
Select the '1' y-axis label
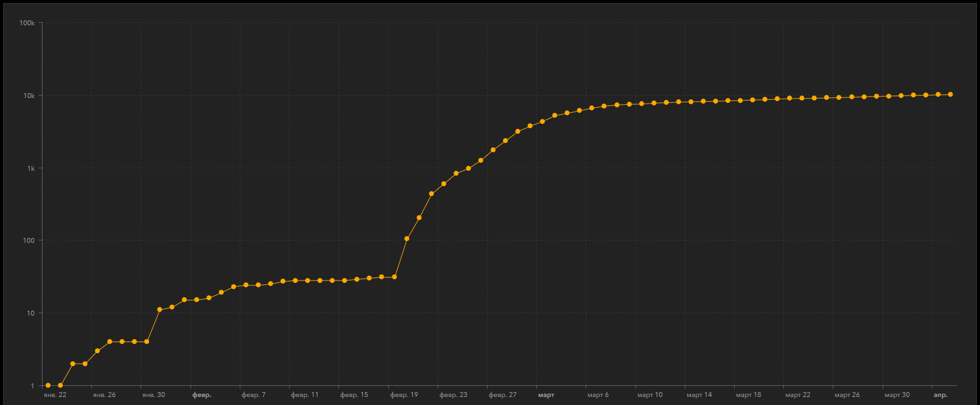33,386
